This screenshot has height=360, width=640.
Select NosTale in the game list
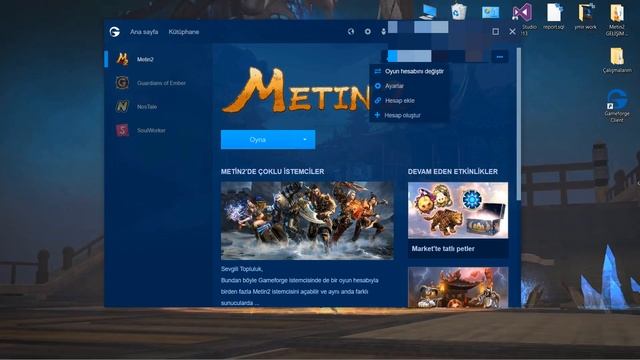coord(158,107)
